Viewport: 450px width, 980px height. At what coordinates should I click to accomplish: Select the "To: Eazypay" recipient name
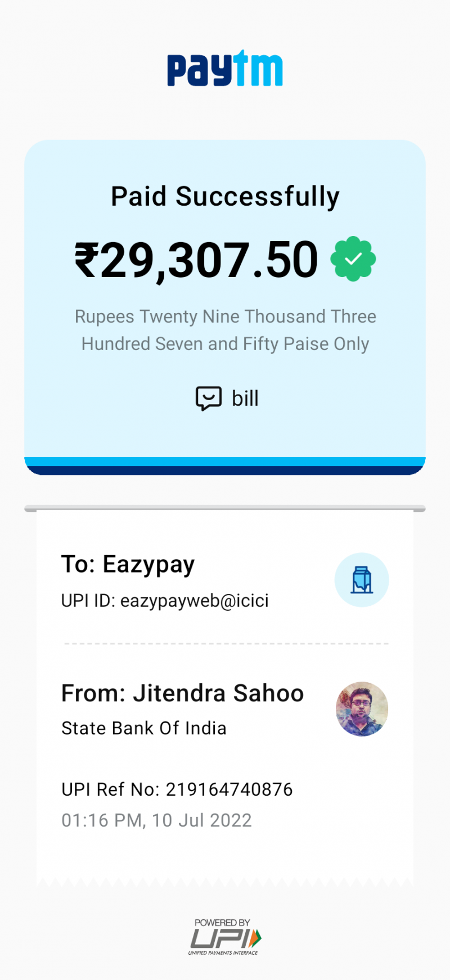pyautogui.click(x=128, y=564)
